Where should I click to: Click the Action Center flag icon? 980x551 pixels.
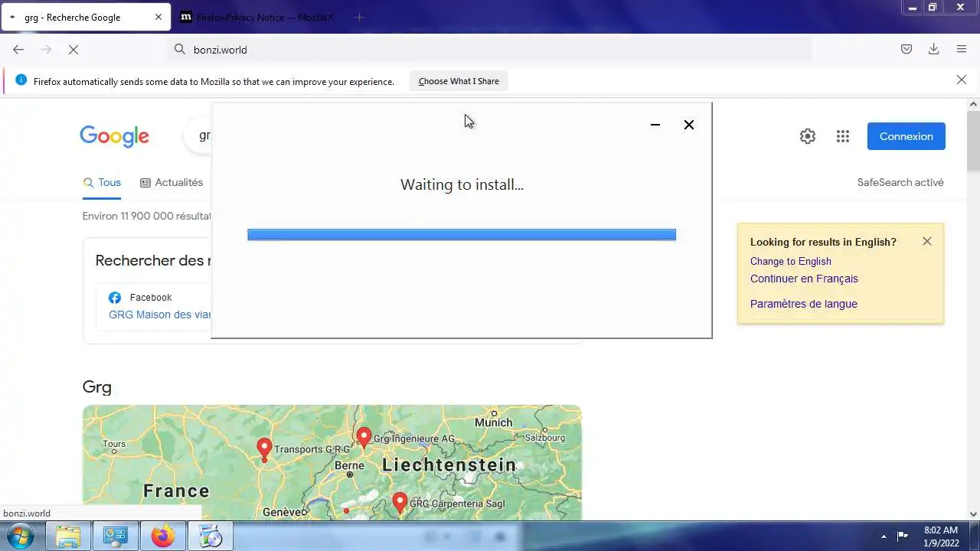coord(903,536)
